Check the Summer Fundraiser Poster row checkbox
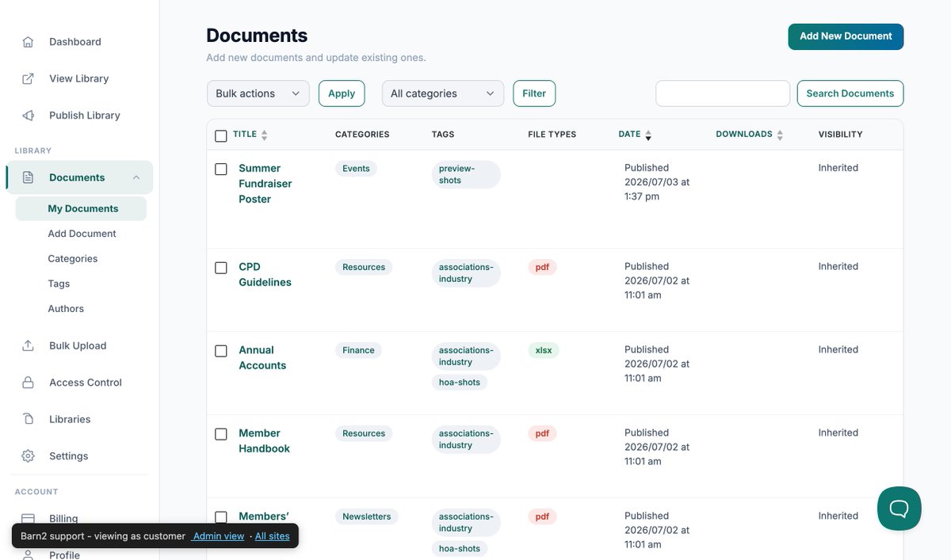Screen dimensions: 951x560 [221, 169]
